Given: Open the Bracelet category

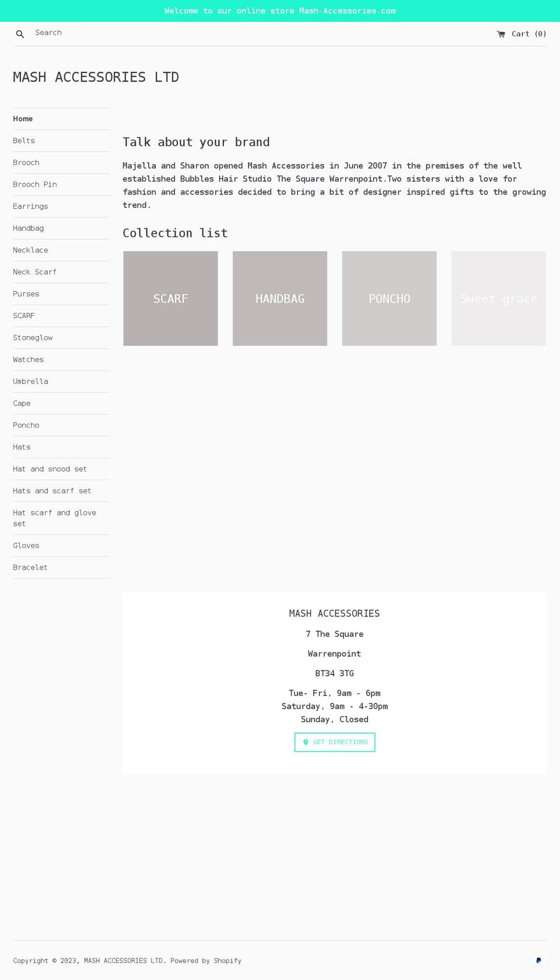Looking at the screenshot, I should coord(61,567).
